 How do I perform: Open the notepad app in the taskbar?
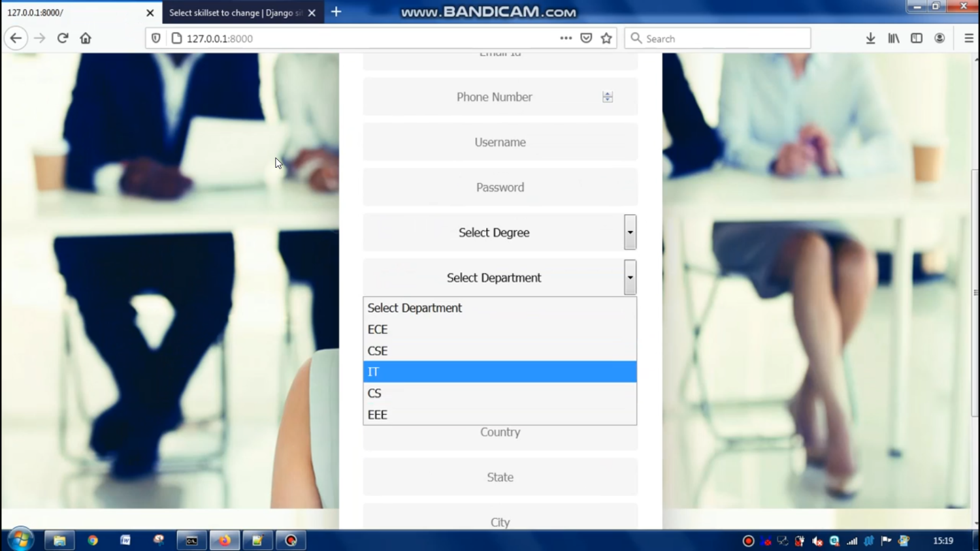258,540
